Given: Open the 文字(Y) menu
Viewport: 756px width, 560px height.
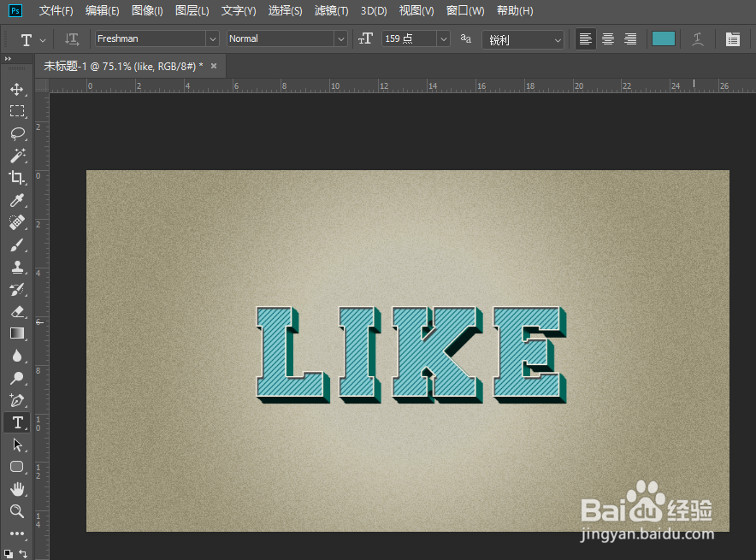Looking at the screenshot, I should point(239,10).
